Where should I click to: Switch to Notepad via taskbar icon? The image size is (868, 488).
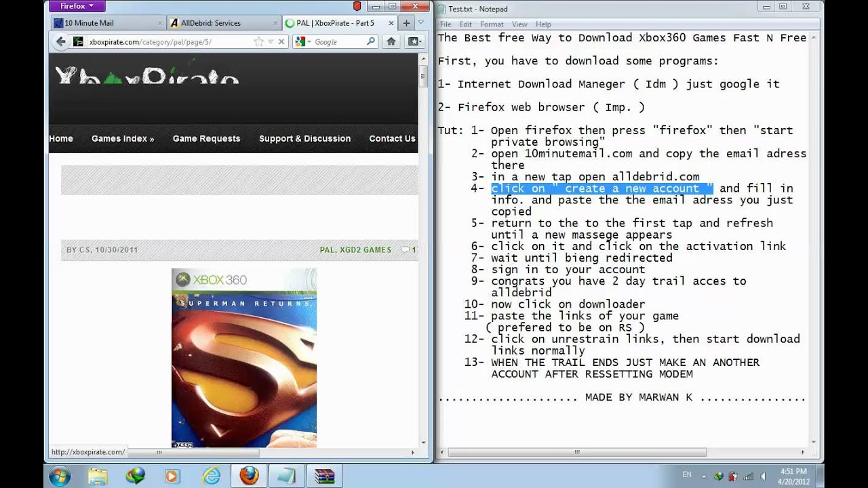pos(287,476)
